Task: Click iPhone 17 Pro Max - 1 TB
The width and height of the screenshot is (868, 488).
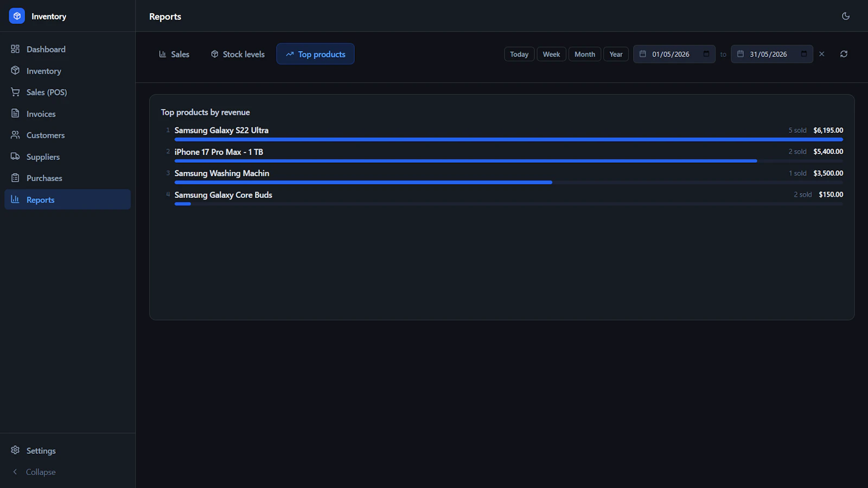Action: coord(219,152)
